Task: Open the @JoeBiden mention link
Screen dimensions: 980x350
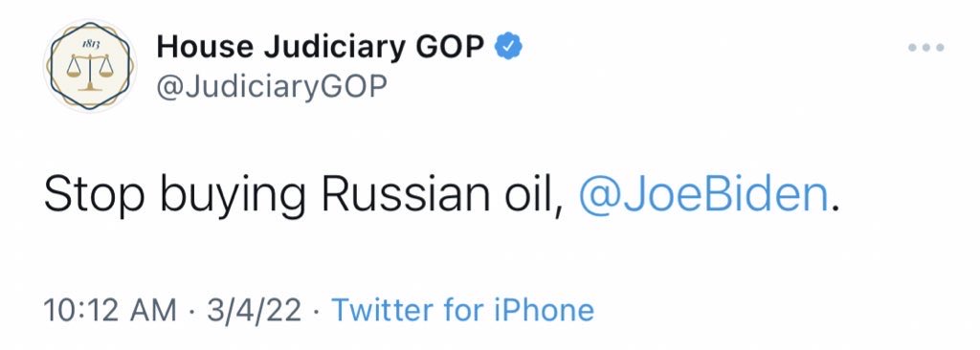Action: [703, 196]
